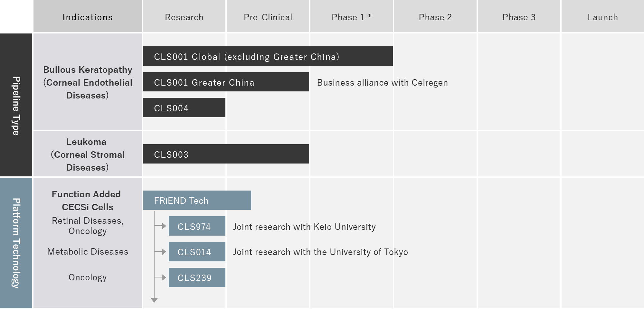Select the Launch column header
Viewport: 644px width, 309px height.
coord(602,17)
